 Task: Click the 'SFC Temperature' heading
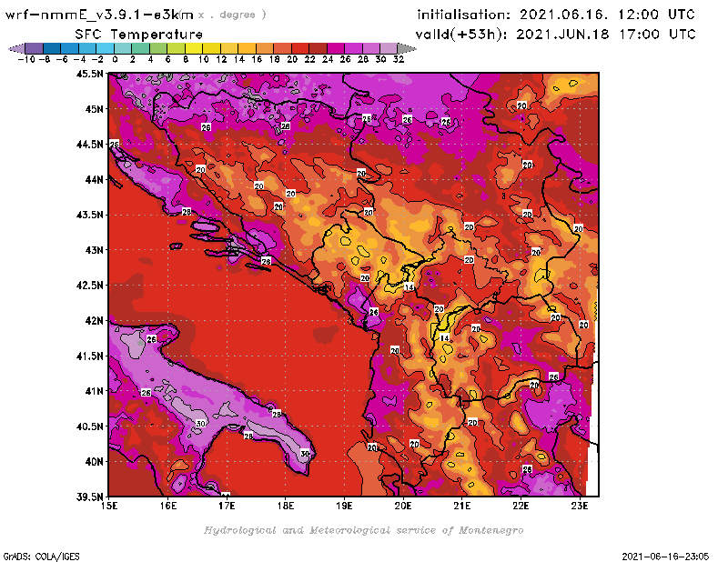coord(139,35)
